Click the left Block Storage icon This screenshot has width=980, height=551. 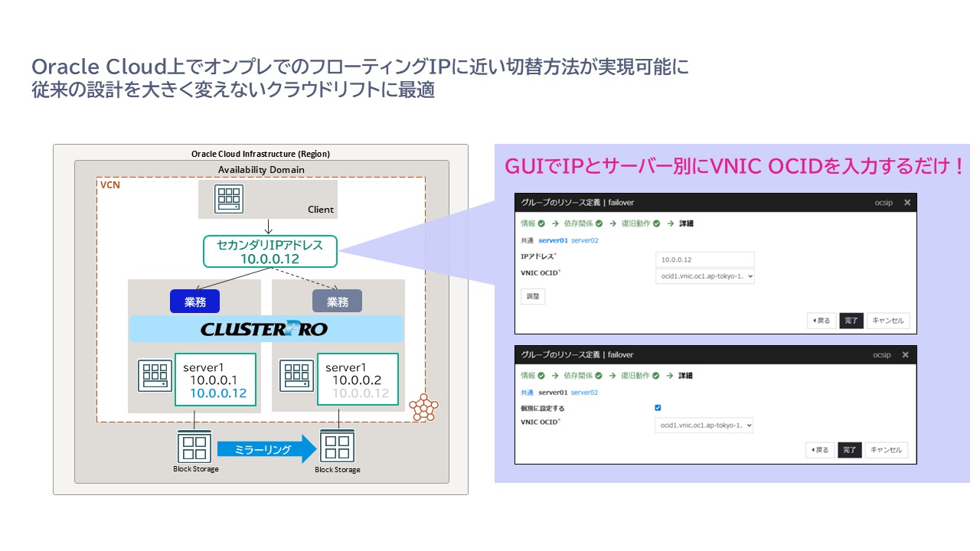point(194,446)
